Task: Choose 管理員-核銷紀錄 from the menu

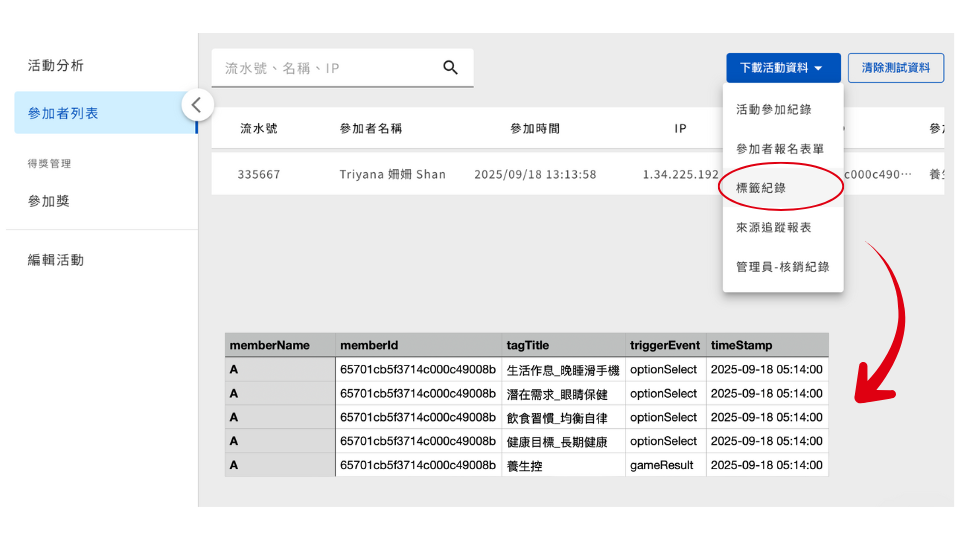Action: point(782,267)
